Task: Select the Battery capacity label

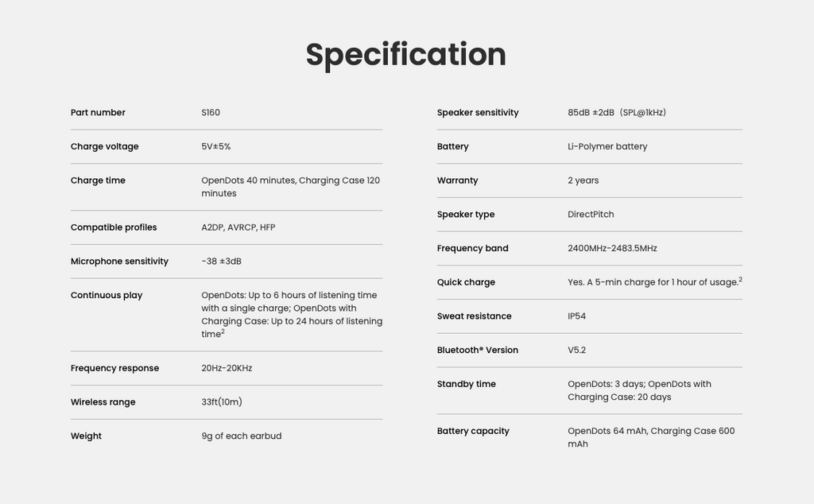Action: (473, 431)
